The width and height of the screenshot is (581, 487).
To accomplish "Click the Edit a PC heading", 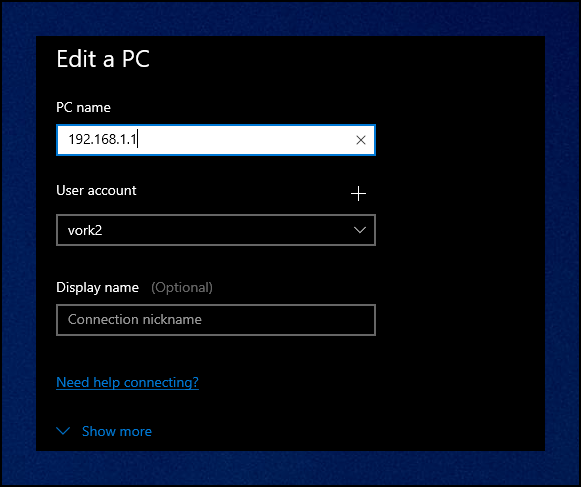I will click(103, 59).
